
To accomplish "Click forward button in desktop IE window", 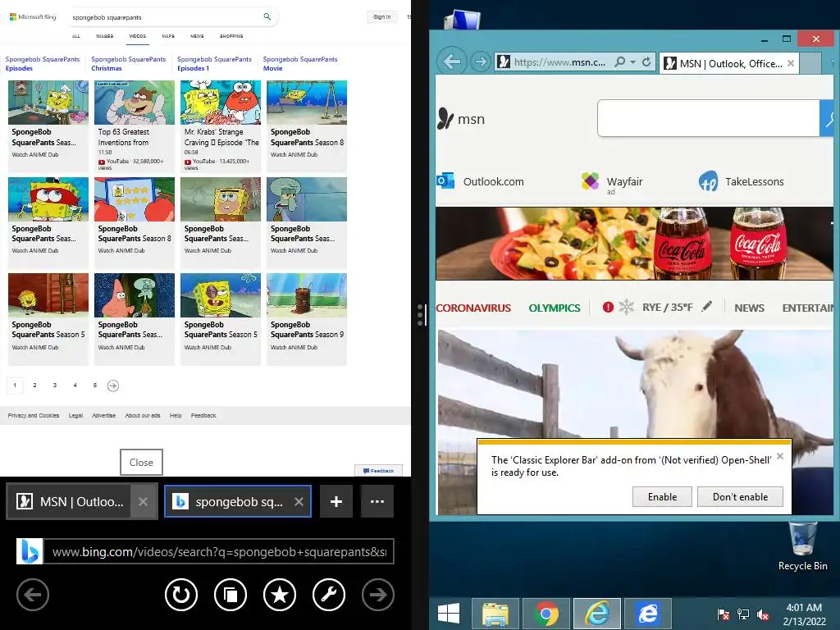I will click(x=481, y=62).
